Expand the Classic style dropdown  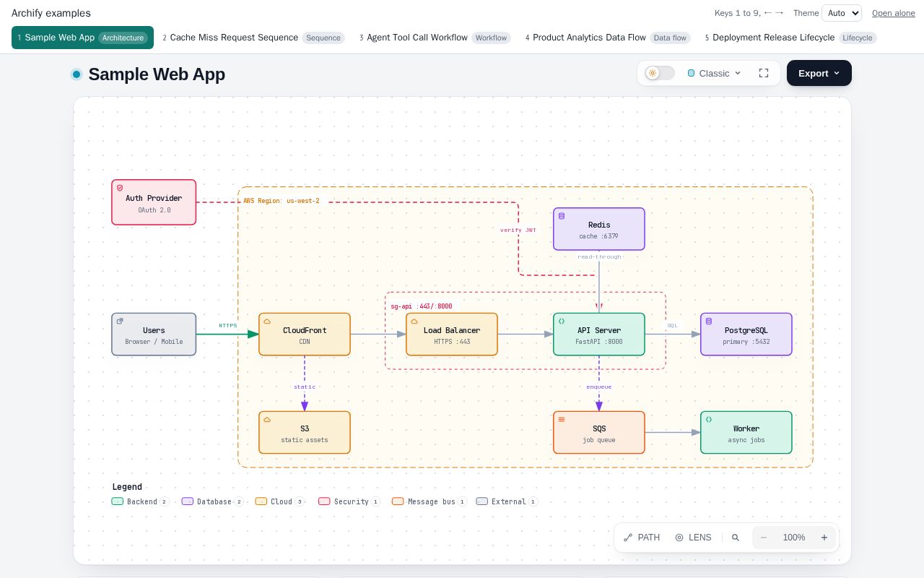pos(715,73)
